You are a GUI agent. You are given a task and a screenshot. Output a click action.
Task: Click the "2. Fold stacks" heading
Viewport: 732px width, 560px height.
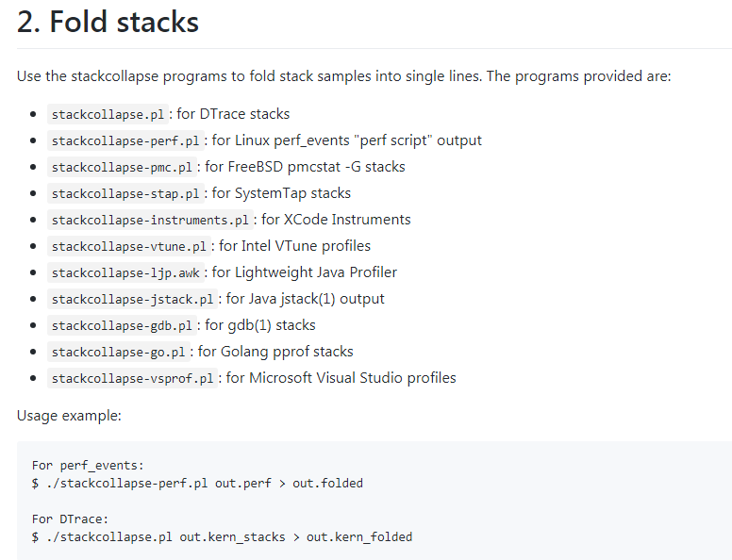[108, 22]
